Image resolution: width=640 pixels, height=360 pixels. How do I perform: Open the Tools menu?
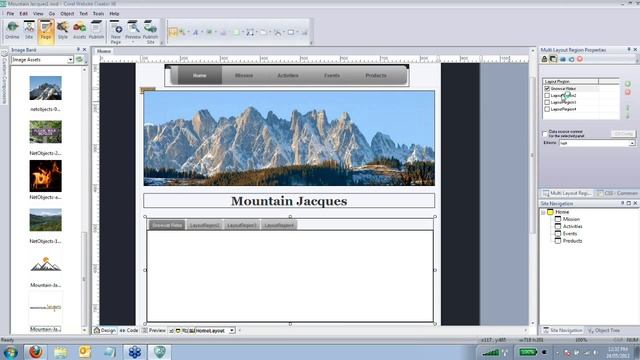pyautogui.click(x=98, y=13)
